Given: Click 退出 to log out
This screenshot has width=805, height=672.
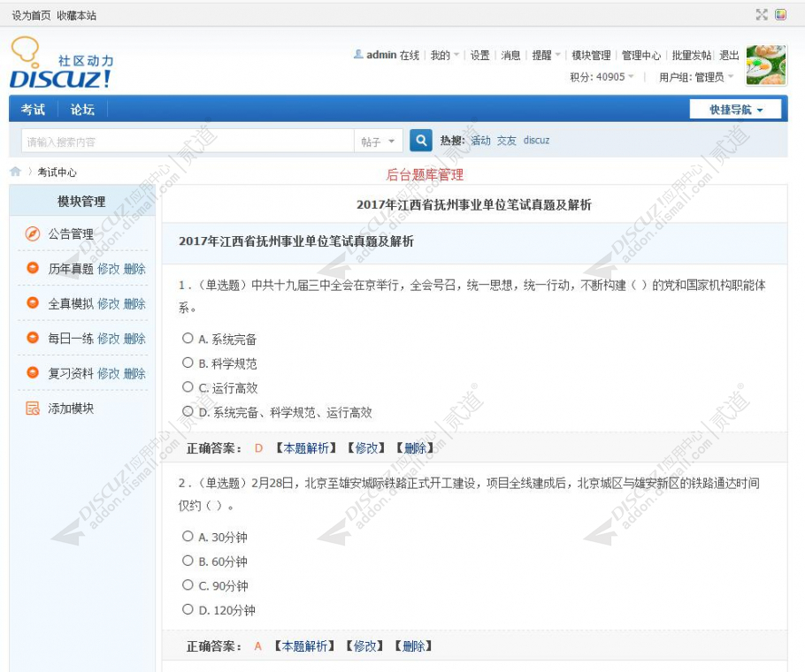Looking at the screenshot, I should 729,55.
